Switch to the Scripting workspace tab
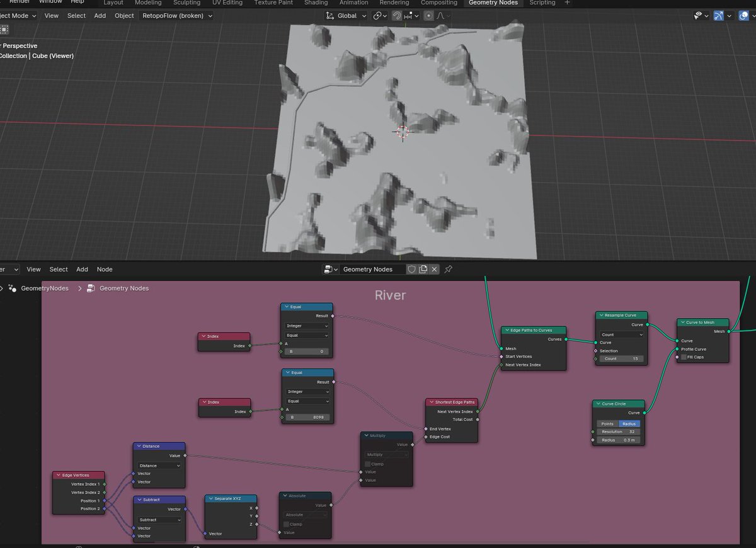This screenshot has width=756, height=548. [542, 3]
